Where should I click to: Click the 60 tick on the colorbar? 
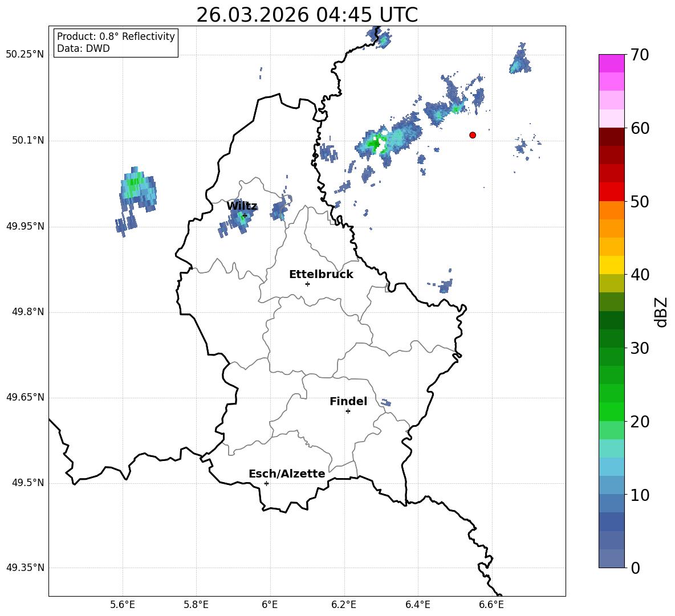(640, 128)
